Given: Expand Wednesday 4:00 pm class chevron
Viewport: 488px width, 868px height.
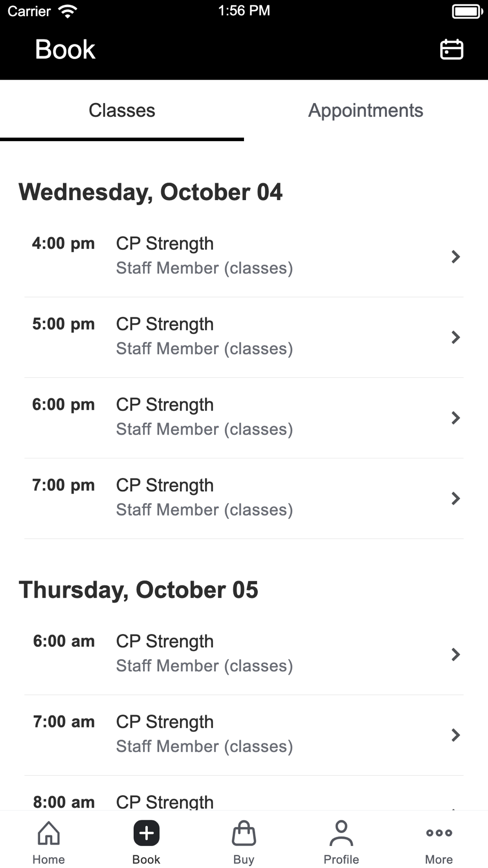Looking at the screenshot, I should pos(455,257).
